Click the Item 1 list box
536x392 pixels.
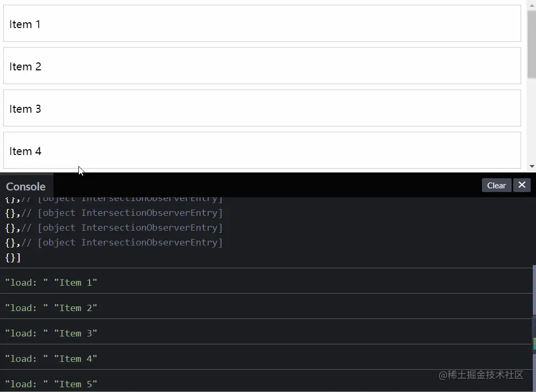click(262, 23)
